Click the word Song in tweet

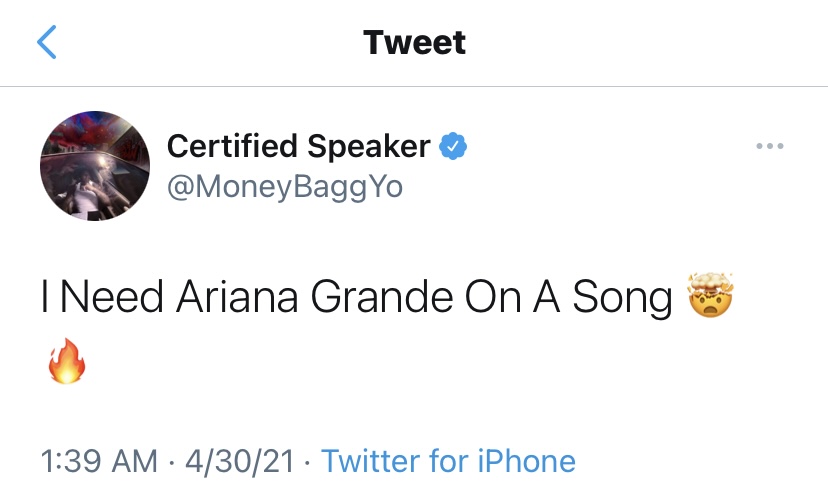click(x=622, y=298)
